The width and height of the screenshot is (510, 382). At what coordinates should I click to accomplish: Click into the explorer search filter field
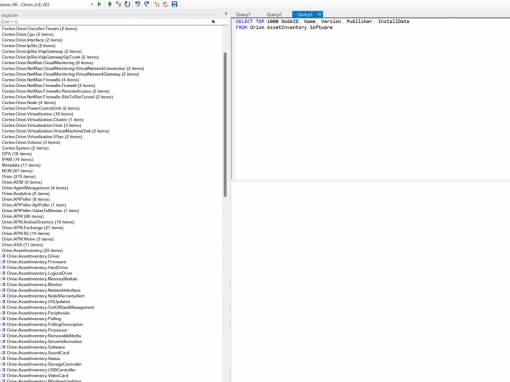point(106,22)
